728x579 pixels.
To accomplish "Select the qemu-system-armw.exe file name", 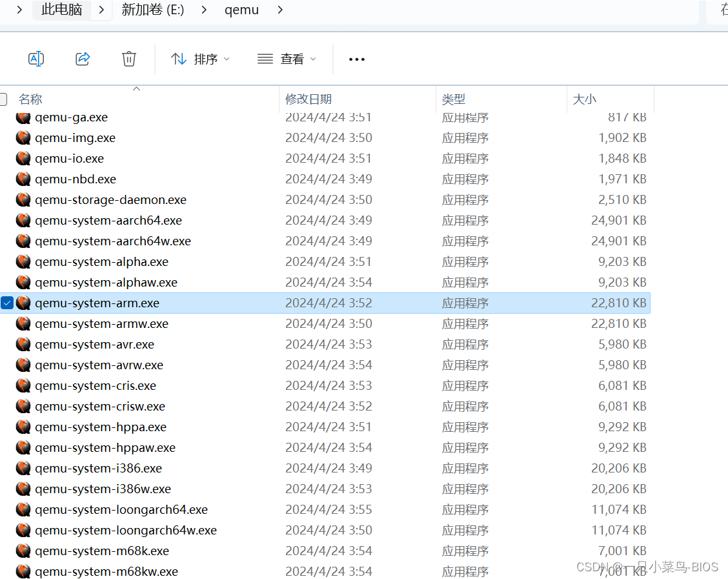I will [x=102, y=323].
